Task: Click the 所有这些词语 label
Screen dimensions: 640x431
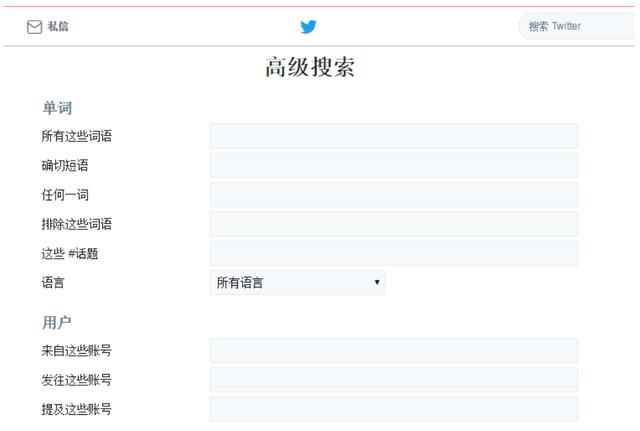Action: point(76,136)
